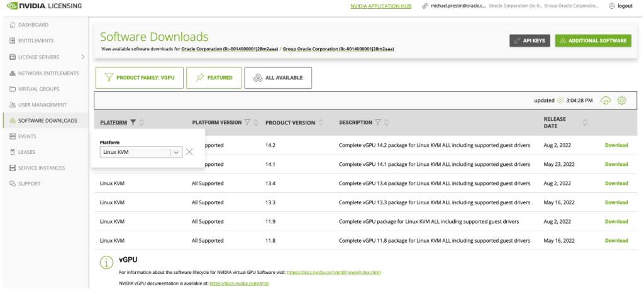Sort by Product Version arrows
The width and height of the screenshot is (644, 291).
click(x=321, y=123)
